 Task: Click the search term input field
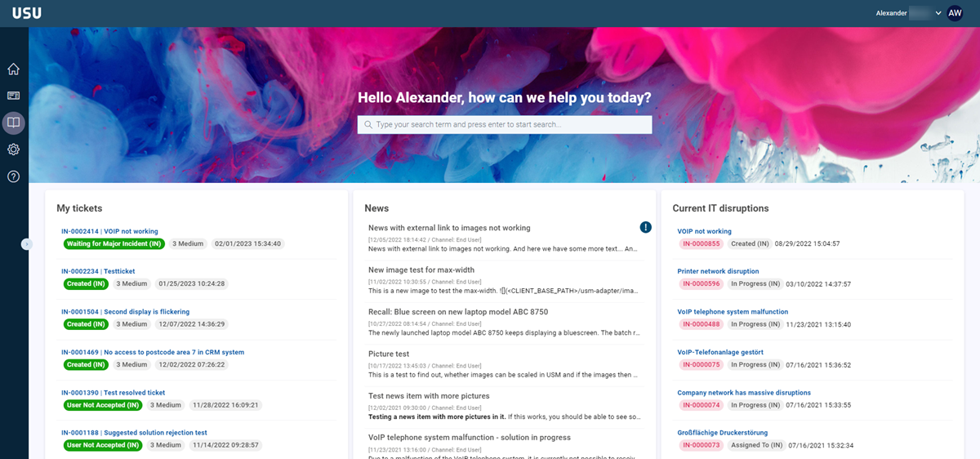point(505,124)
